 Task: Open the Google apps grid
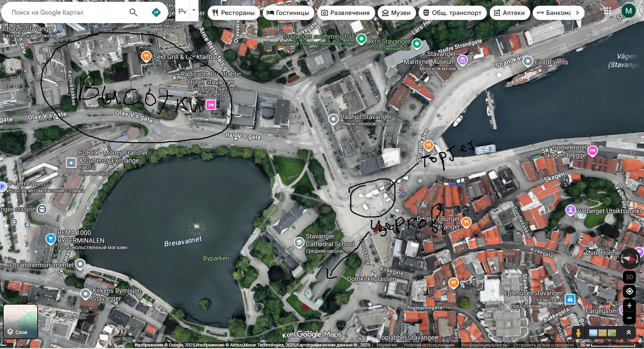coord(607,11)
